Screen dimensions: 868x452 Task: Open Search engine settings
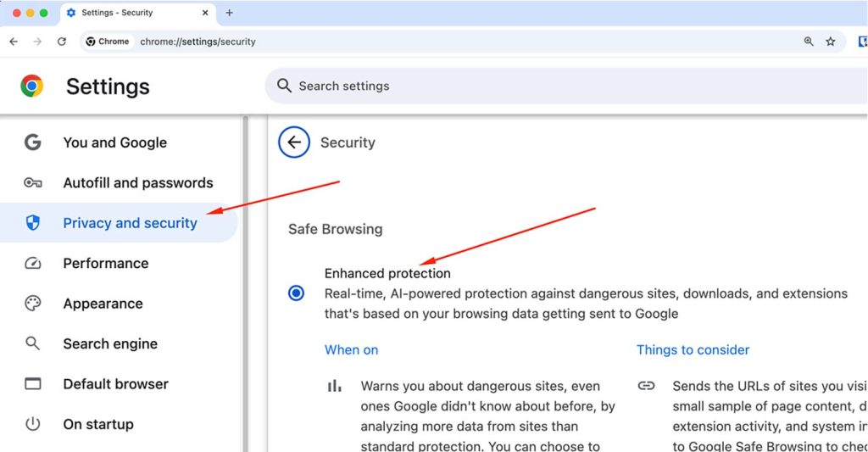pos(109,343)
